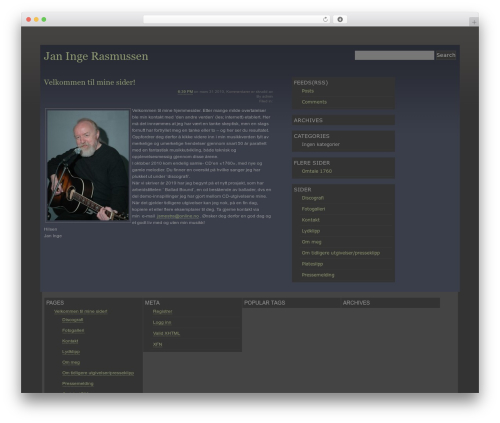Click Logg inn under Meta
The height and width of the screenshot is (423, 500).
(162, 322)
